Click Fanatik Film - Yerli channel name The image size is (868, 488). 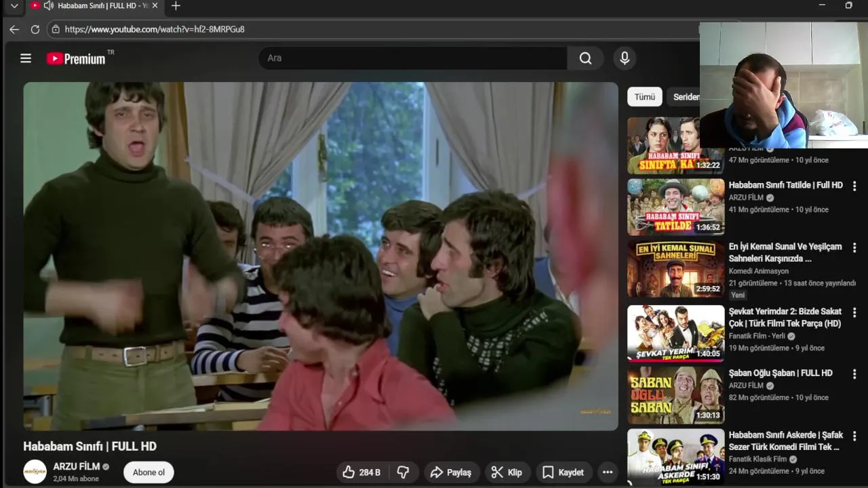(757, 335)
